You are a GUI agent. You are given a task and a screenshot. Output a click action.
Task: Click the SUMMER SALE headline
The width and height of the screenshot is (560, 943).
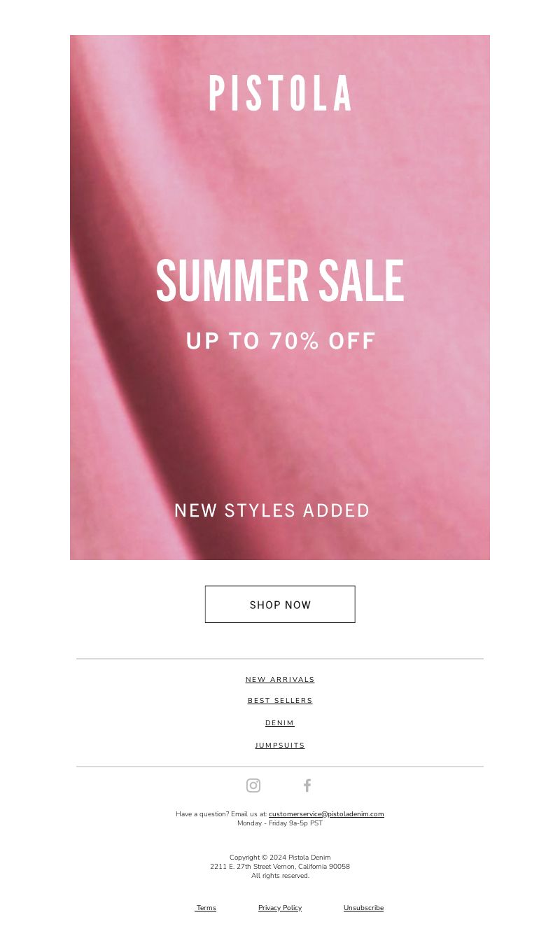280,280
